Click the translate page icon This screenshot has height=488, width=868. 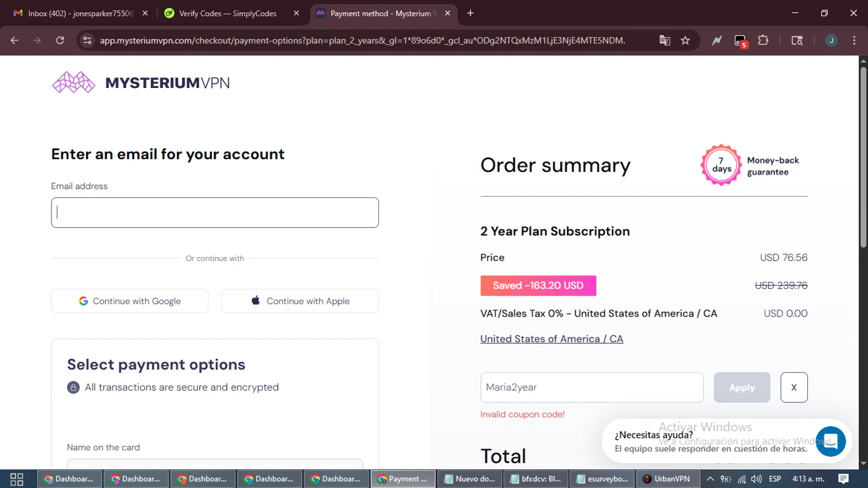(665, 41)
